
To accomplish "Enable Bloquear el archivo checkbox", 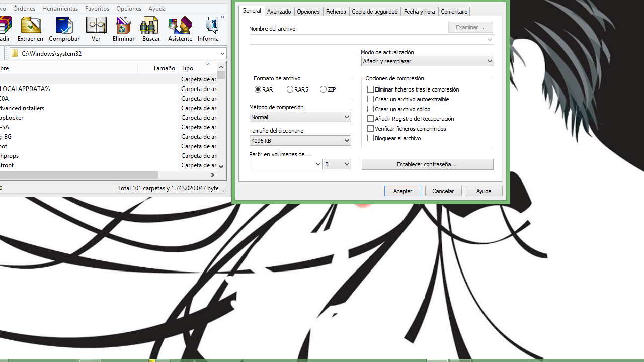I will tap(370, 138).
